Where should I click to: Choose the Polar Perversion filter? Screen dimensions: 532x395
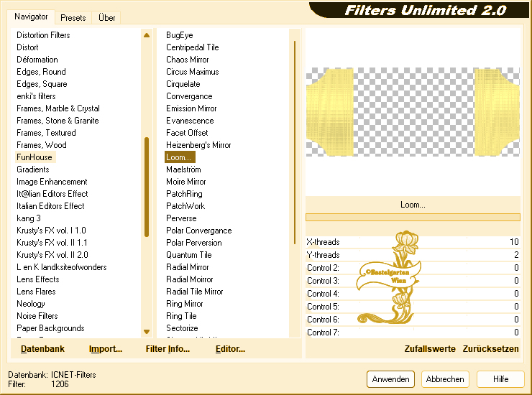coord(193,243)
